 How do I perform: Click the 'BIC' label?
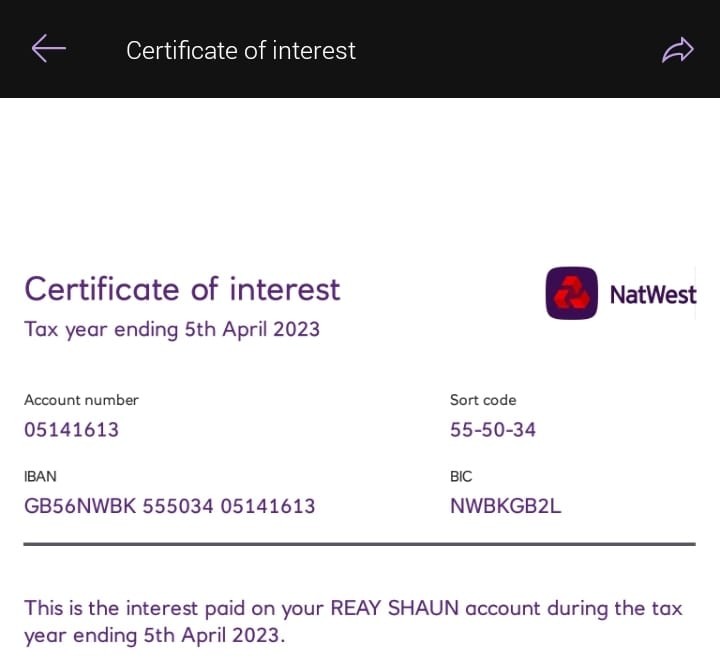(x=461, y=476)
